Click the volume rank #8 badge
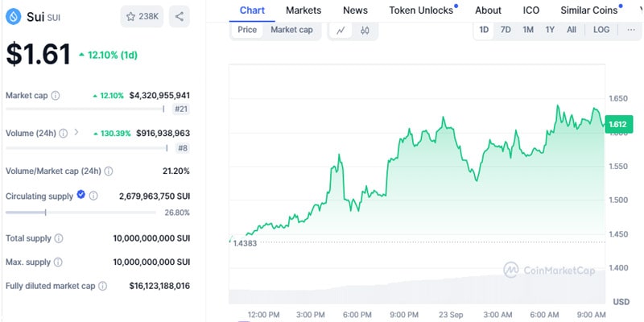The width and height of the screenshot is (644, 322). tap(183, 148)
